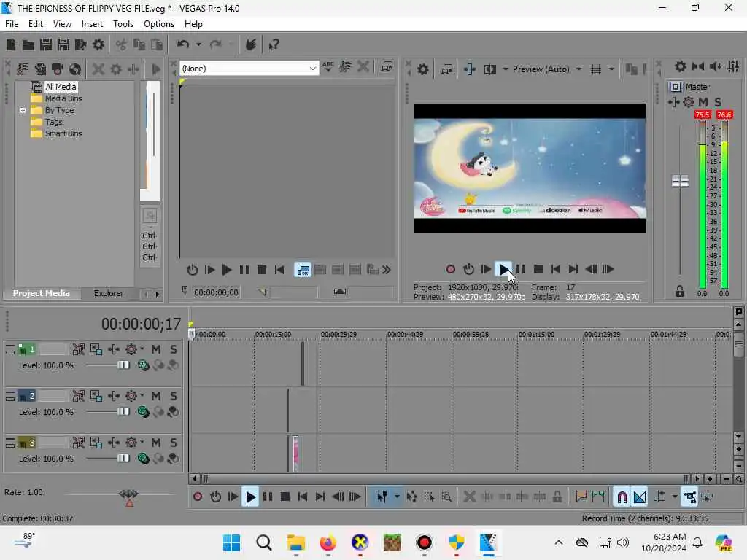Open the Tools menu
This screenshot has height=560, width=747.
click(x=123, y=24)
